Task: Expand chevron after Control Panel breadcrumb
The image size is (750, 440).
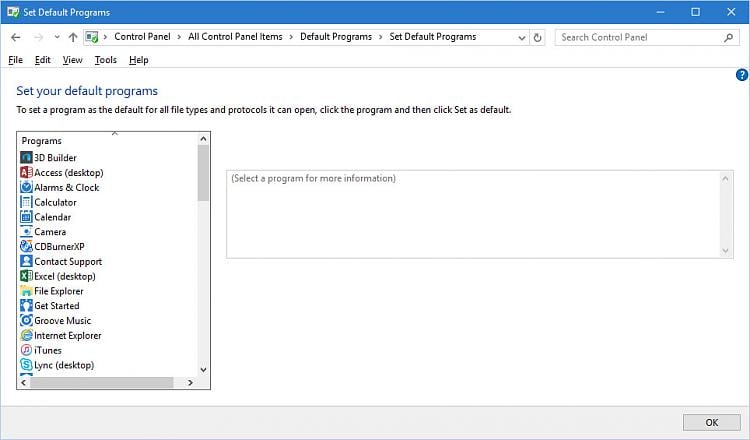Action: (179, 37)
